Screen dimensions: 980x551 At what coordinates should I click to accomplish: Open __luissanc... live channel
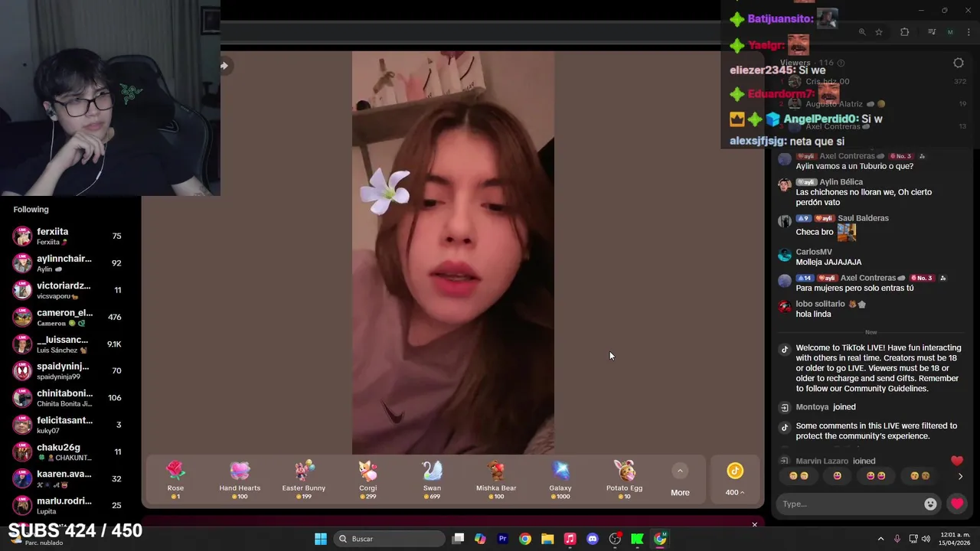coord(70,344)
